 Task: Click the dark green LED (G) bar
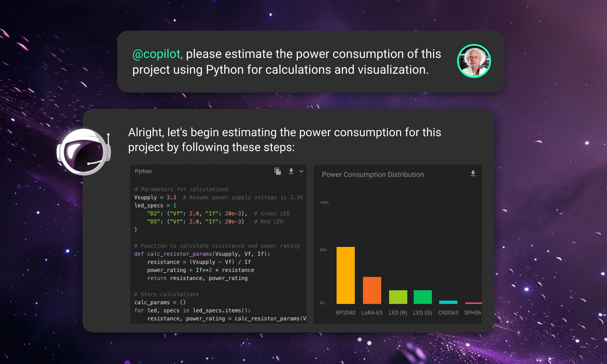pos(422,297)
